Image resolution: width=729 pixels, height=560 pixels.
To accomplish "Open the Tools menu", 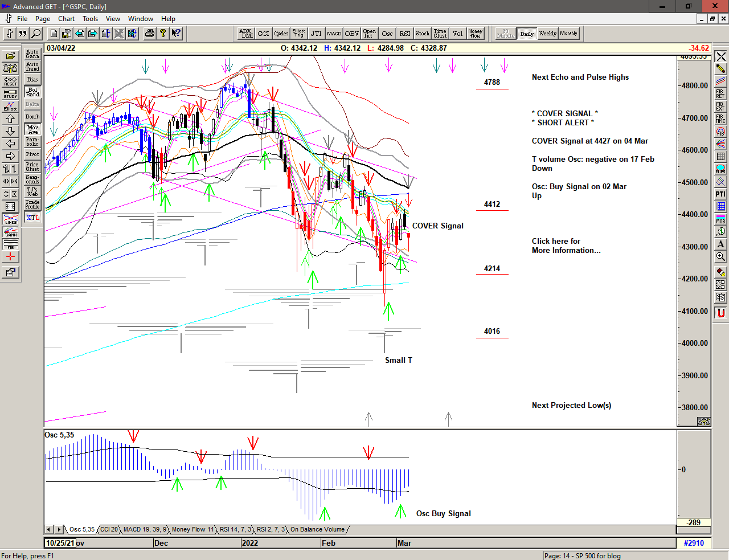I will (x=90, y=19).
